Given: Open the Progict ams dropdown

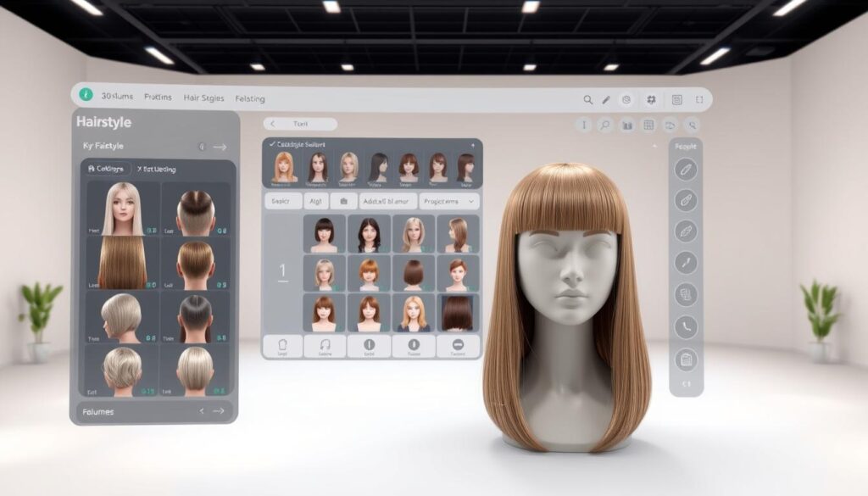Looking at the screenshot, I should (449, 201).
